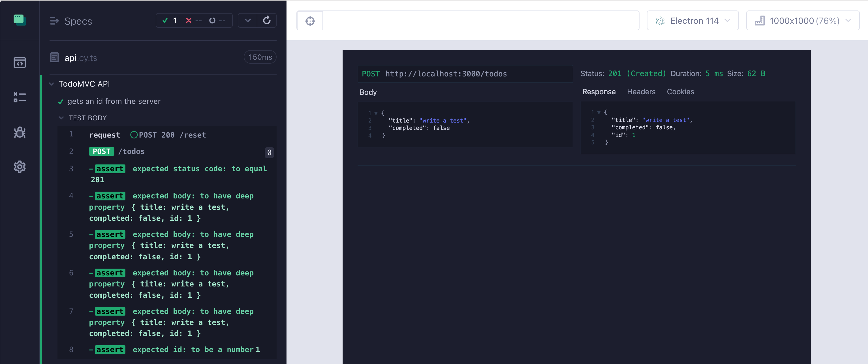Click the api.cy.ts spec file icon
This screenshot has height=364, width=868.
tap(54, 57)
